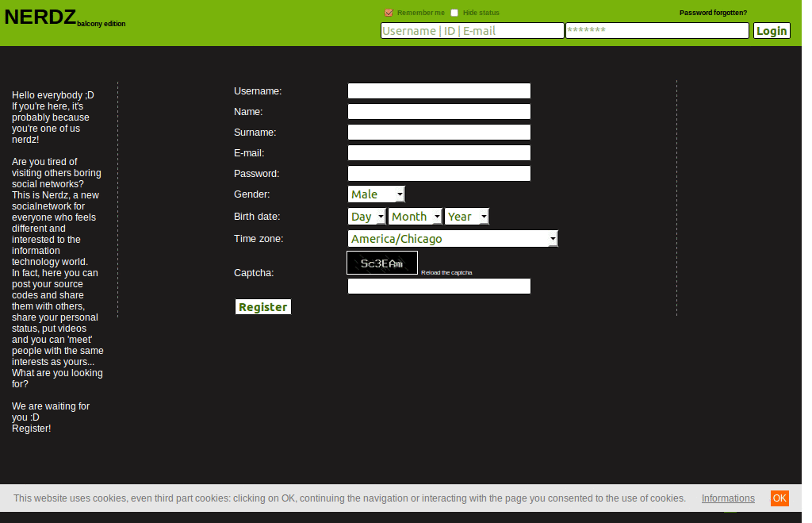This screenshot has width=812, height=523.
Task: Open the Gender dropdown
Action: 376,194
